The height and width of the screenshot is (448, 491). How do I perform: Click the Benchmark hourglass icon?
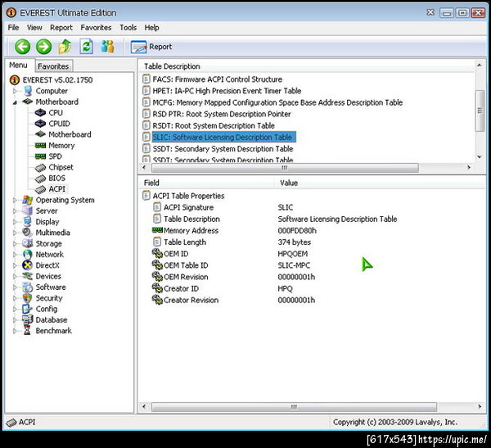click(x=28, y=331)
